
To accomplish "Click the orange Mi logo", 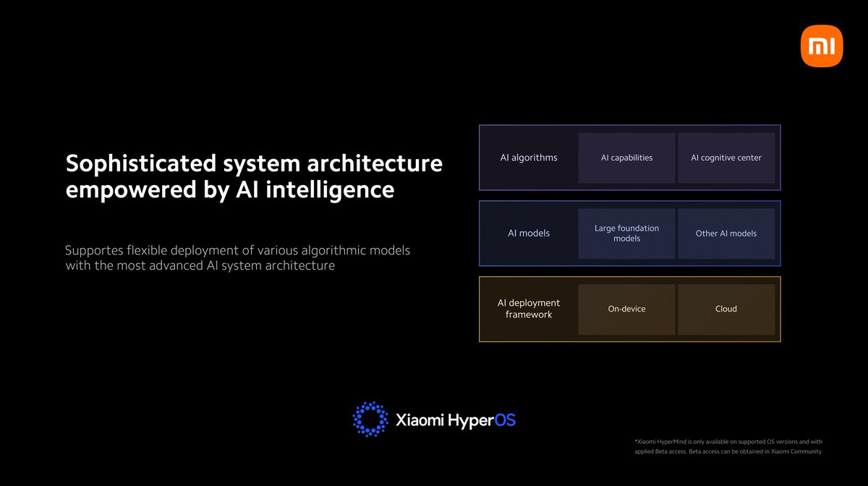I will (822, 46).
